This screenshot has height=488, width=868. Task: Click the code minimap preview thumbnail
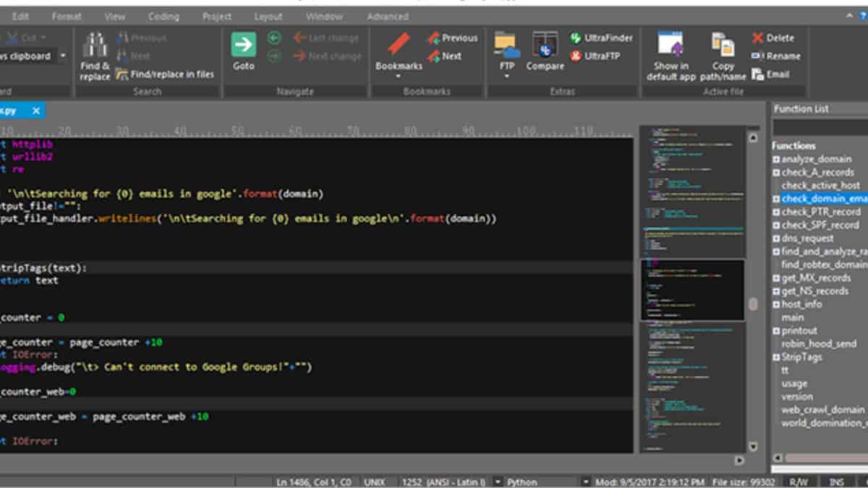click(x=692, y=289)
